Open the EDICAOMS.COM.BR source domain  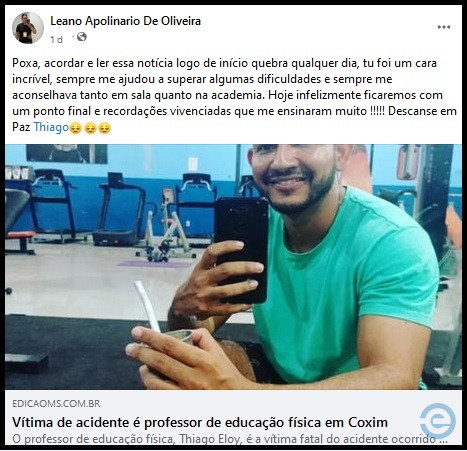(56, 404)
